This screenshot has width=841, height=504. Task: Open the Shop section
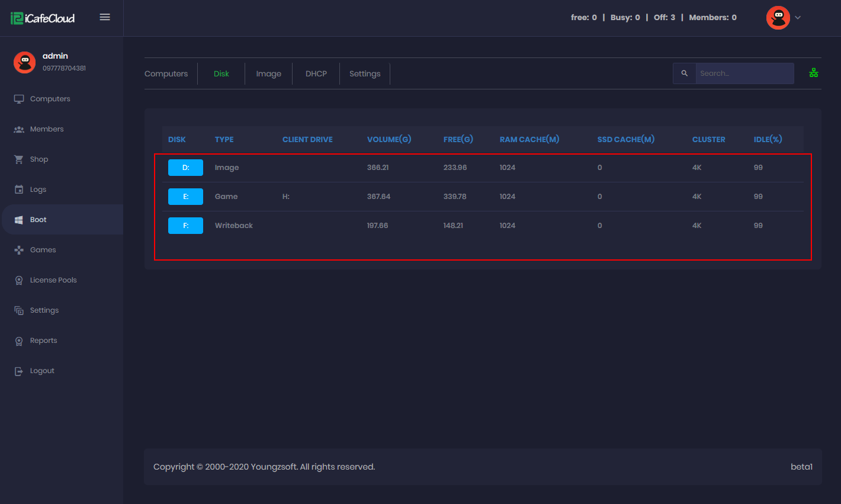click(38, 159)
